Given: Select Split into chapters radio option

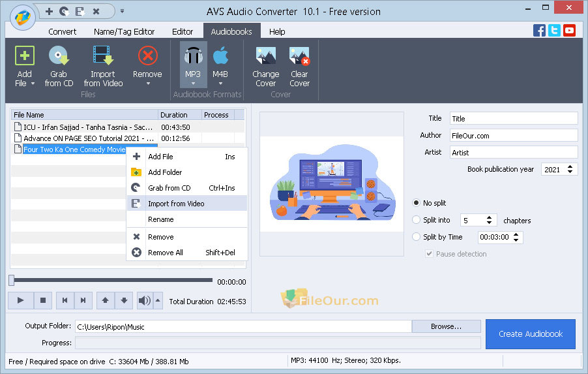Looking at the screenshot, I should (416, 220).
